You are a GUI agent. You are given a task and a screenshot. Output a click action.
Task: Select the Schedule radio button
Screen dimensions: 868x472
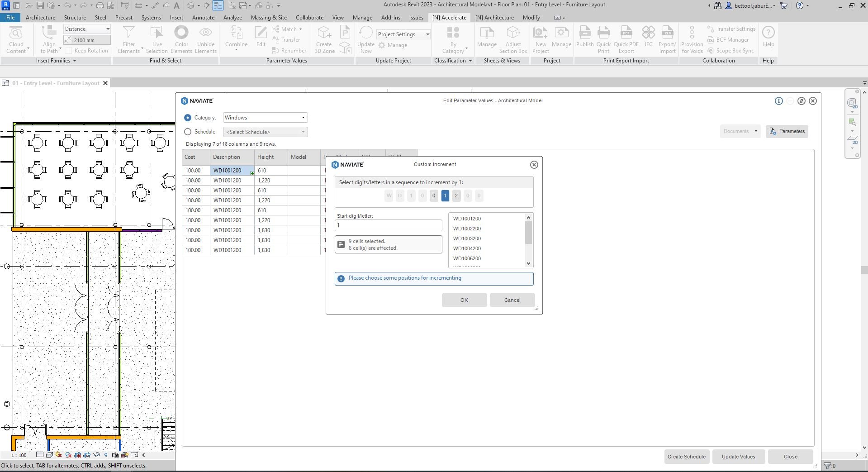pos(188,132)
